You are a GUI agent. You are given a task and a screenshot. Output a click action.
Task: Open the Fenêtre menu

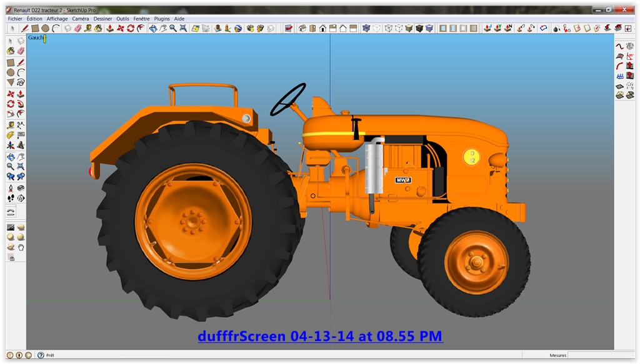tap(141, 19)
